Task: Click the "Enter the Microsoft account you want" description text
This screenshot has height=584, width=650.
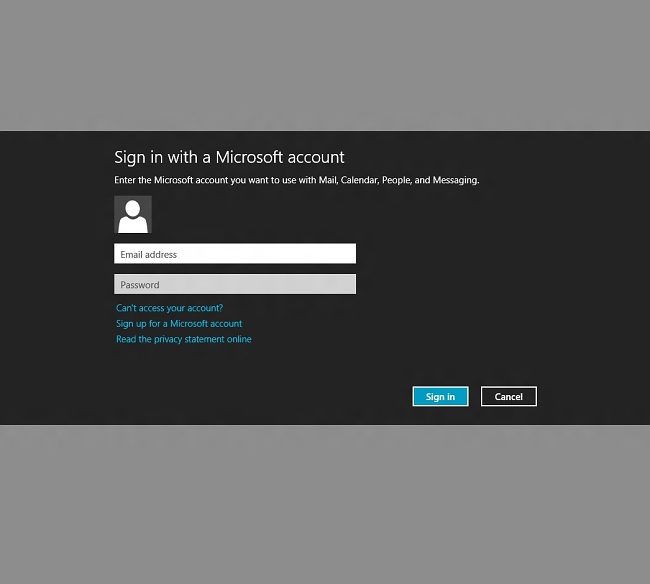Action: click(297, 180)
